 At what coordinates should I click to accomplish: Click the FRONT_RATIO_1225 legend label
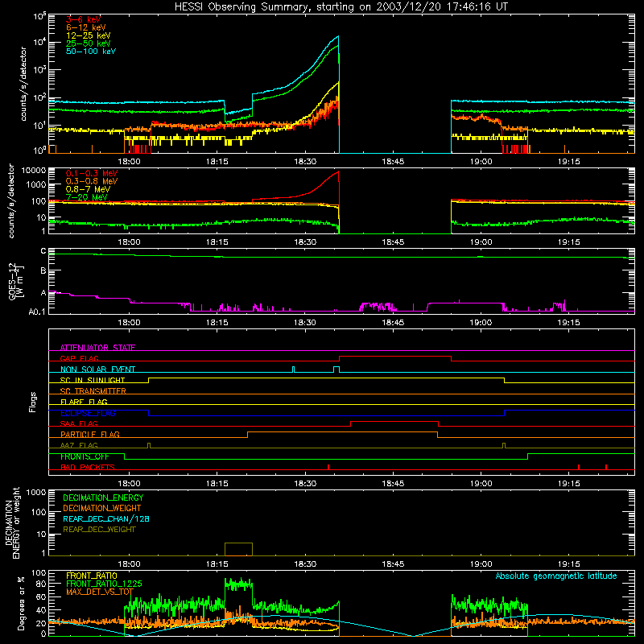tap(104, 584)
